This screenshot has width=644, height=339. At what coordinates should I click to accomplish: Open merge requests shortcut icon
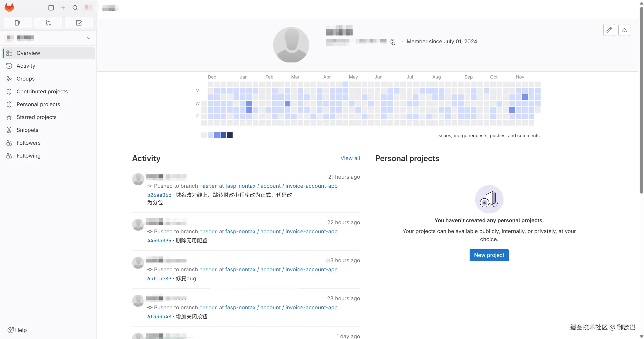tap(48, 23)
